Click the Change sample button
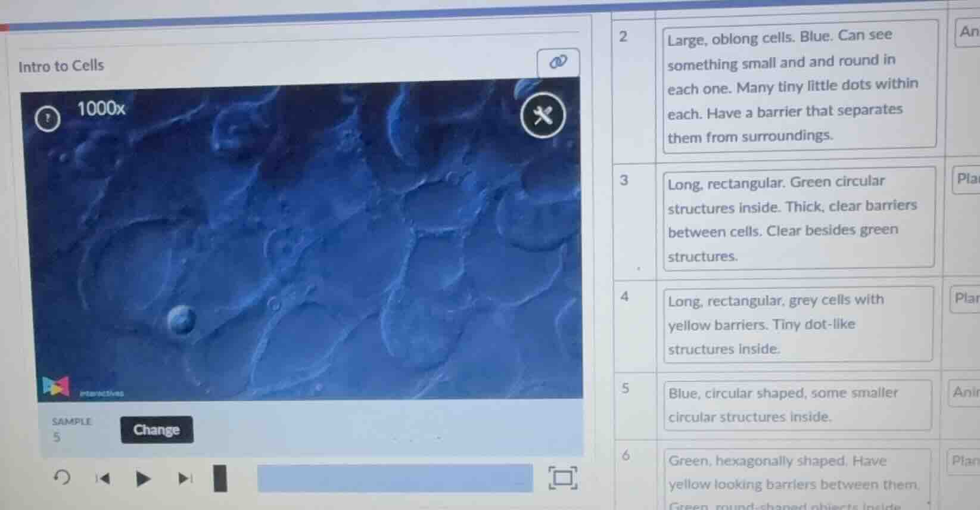 point(157,430)
